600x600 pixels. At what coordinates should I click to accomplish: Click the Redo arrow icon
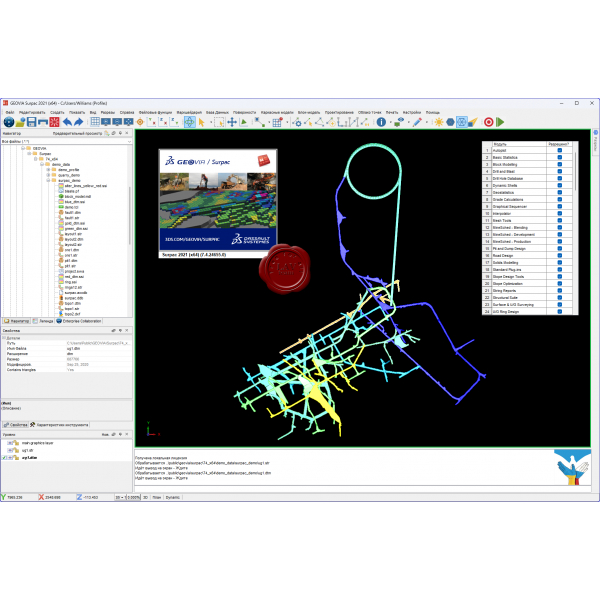79,122
